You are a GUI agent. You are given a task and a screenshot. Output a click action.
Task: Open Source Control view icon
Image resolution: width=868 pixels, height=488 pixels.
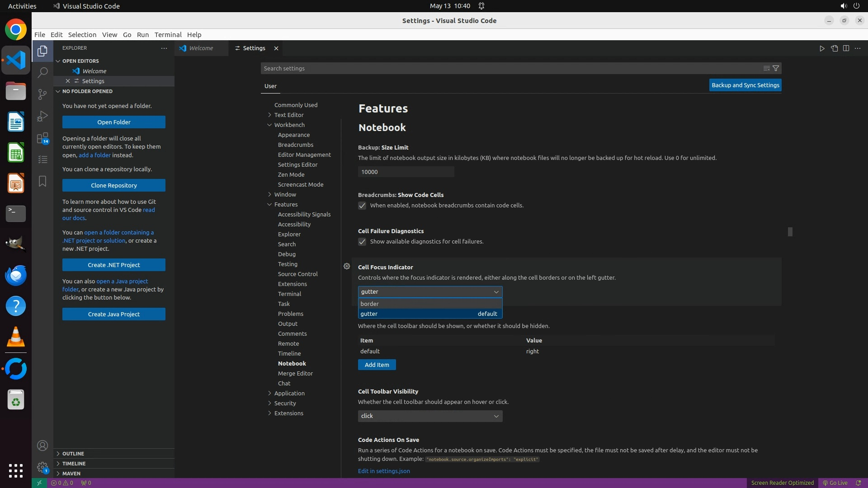coord(42,94)
